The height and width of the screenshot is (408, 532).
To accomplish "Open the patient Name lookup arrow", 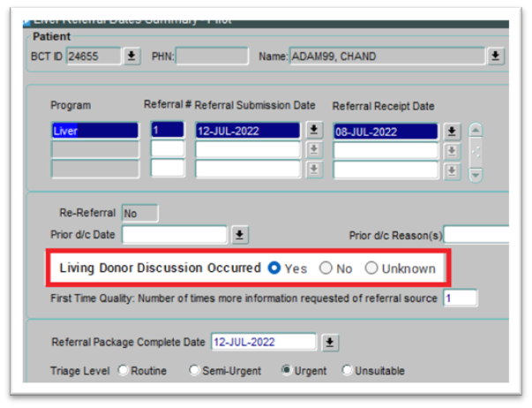I will (x=496, y=57).
